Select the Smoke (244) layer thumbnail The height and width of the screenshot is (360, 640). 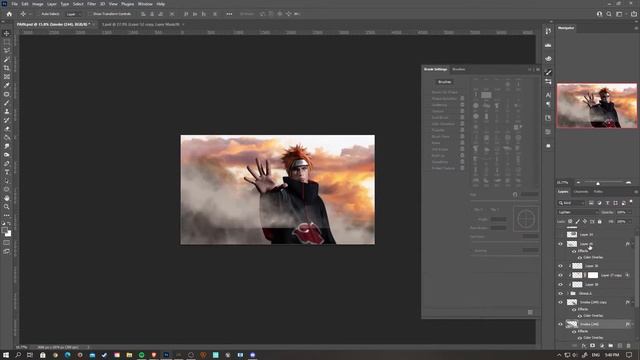tap(571, 324)
